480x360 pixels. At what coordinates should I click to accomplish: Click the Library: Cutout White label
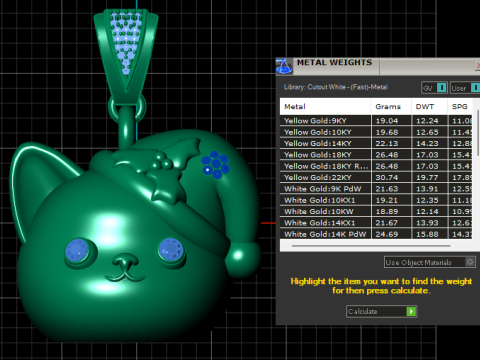[336, 87]
